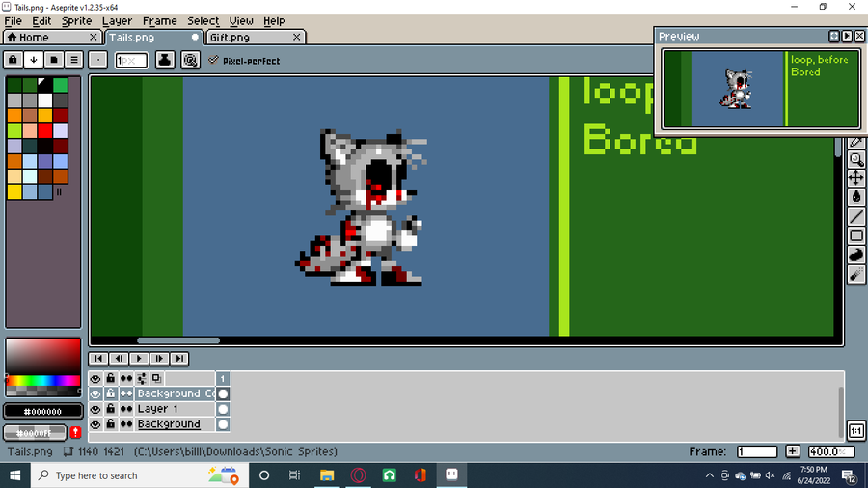Open Opera browser from taskbar
Screen dimensions: 868x488
click(358, 475)
